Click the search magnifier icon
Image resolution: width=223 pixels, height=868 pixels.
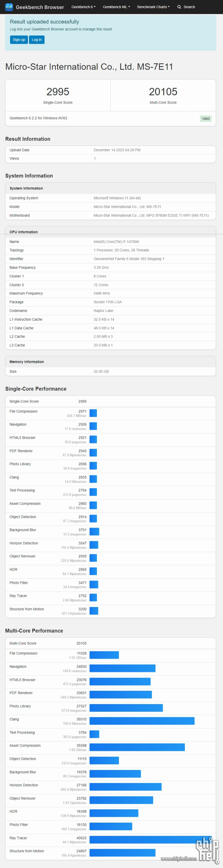click(179, 7)
